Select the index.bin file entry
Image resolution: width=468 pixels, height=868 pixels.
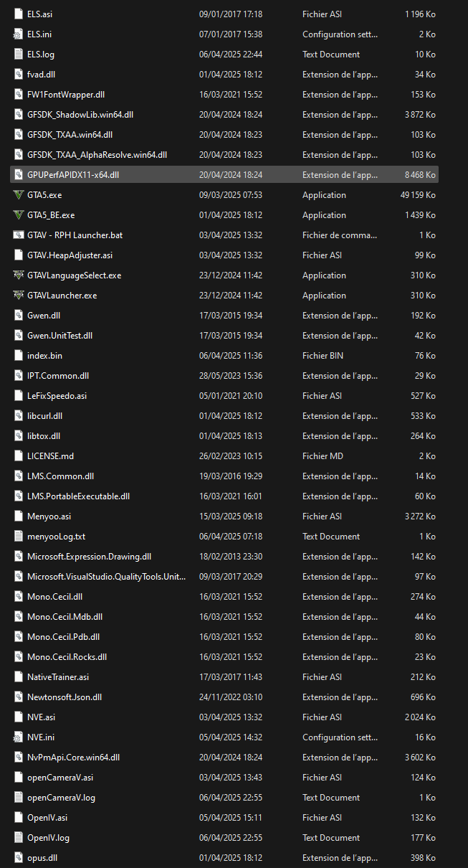point(44,355)
